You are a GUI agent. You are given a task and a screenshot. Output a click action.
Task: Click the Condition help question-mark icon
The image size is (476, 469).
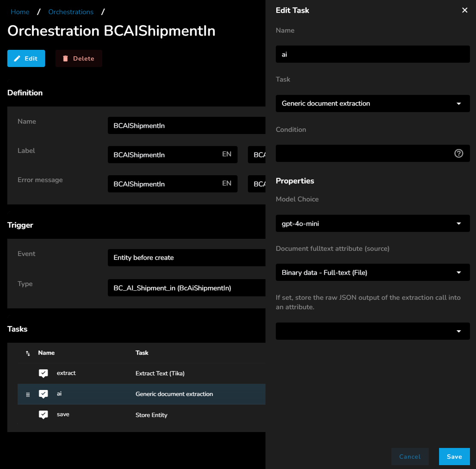coord(458,153)
